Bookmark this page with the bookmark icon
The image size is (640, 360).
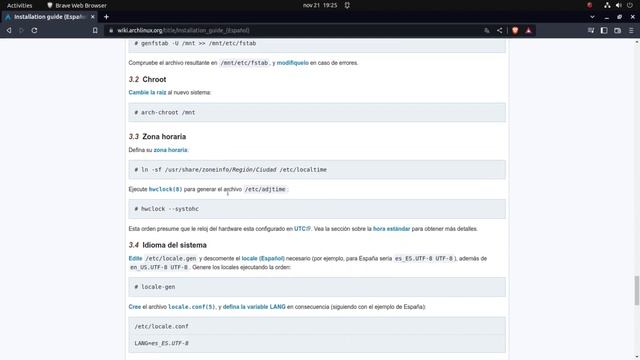coord(95,30)
